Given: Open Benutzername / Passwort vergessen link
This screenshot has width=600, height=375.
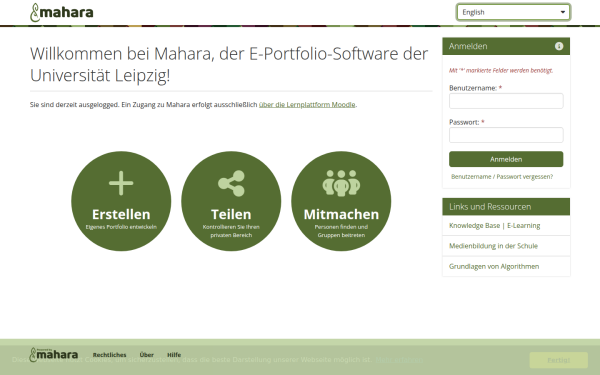Looking at the screenshot, I should click(502, 177).
